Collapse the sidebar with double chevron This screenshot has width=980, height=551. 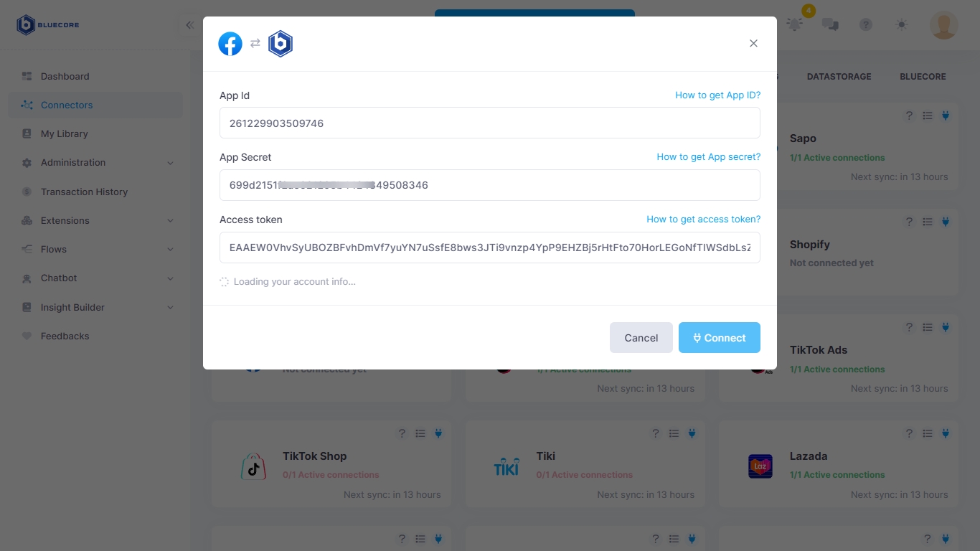tap(189, 25)
